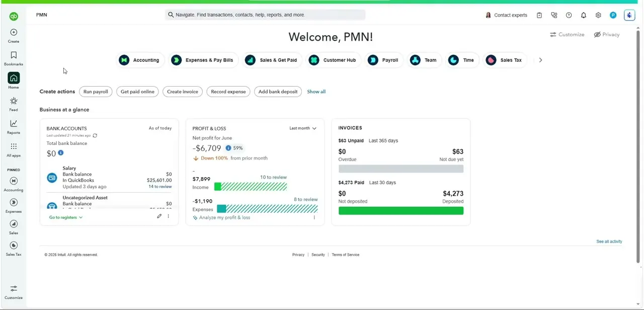
Task: Open the P profile avatar
Action: pyautogui.click(x=613, y=15)
